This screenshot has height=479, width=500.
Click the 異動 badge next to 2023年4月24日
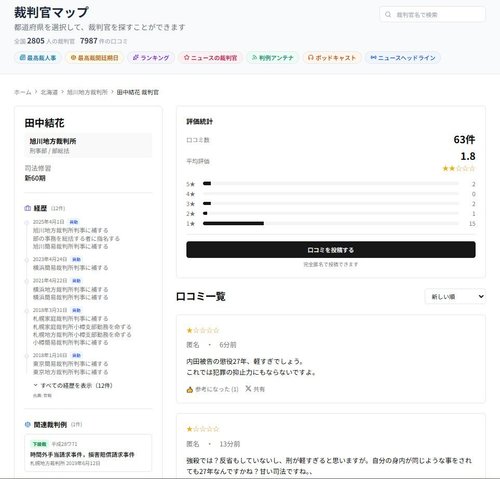click(76, 259)
